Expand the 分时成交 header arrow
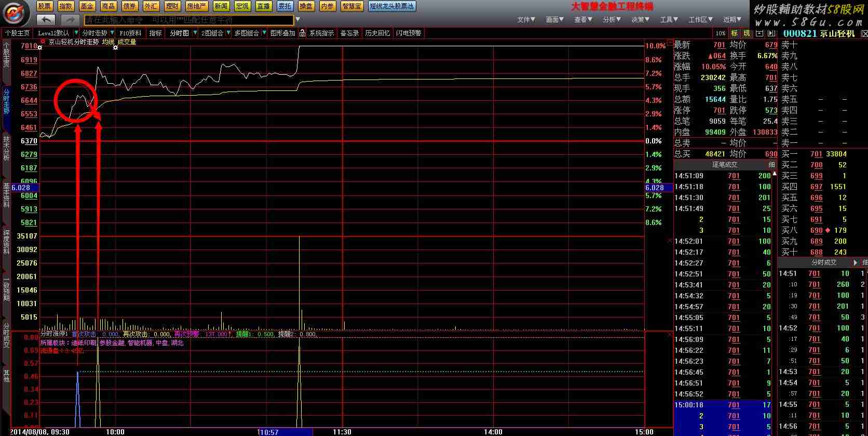The height and width of the screenshot is (436, 868). coord(855,262)
